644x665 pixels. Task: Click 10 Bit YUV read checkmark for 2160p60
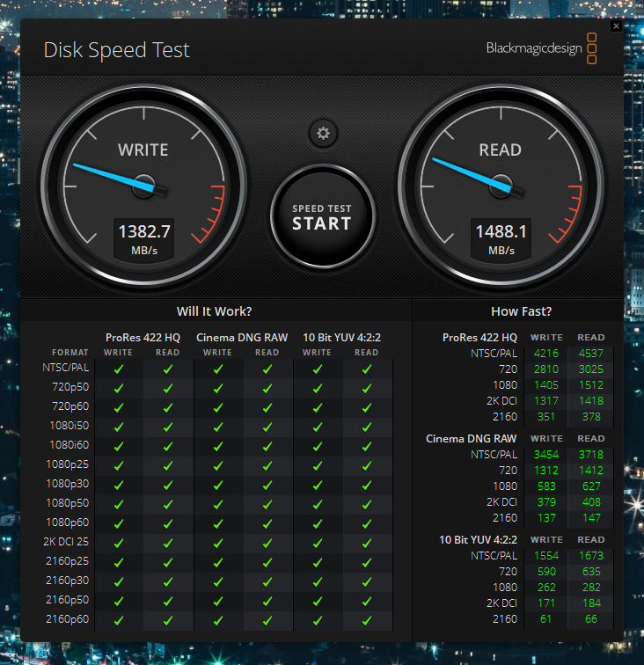[x=367, y=621]
